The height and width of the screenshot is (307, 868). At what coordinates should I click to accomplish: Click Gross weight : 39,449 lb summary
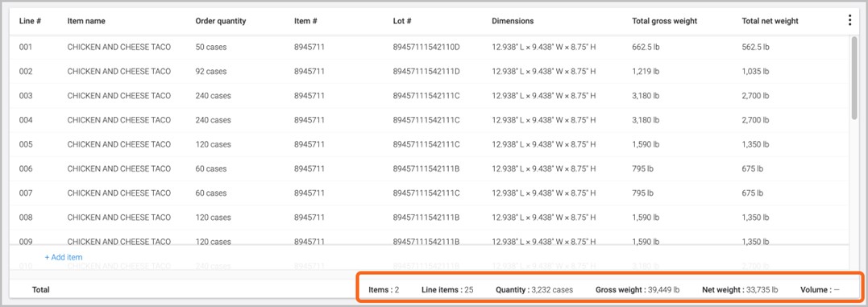(x=638, y=289)
